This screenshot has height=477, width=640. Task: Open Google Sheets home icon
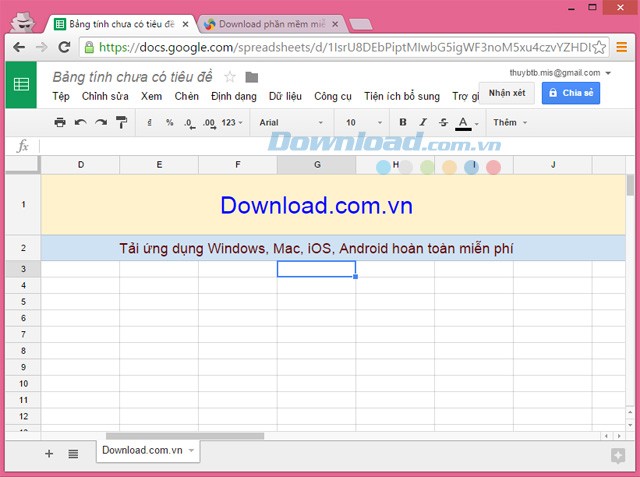21,84
